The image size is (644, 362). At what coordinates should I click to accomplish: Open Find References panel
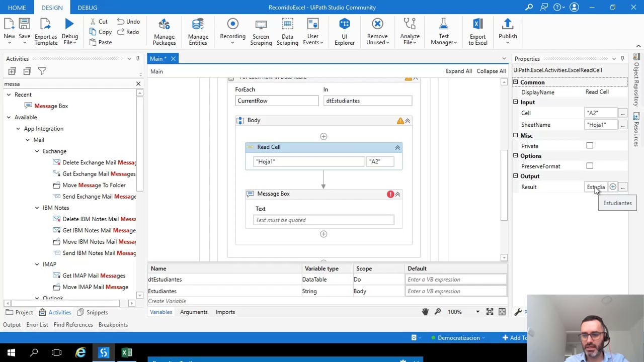tap(73, 325)
